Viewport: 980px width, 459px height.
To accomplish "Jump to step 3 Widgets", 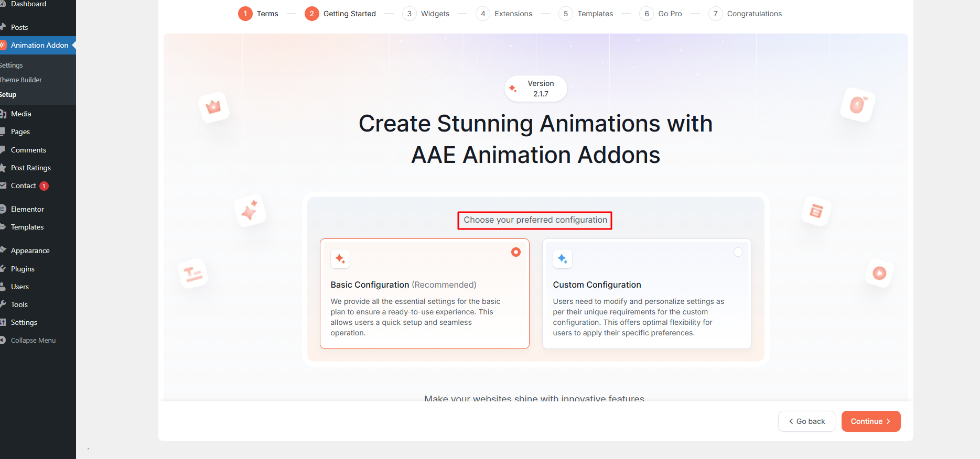I will [426, 14].
